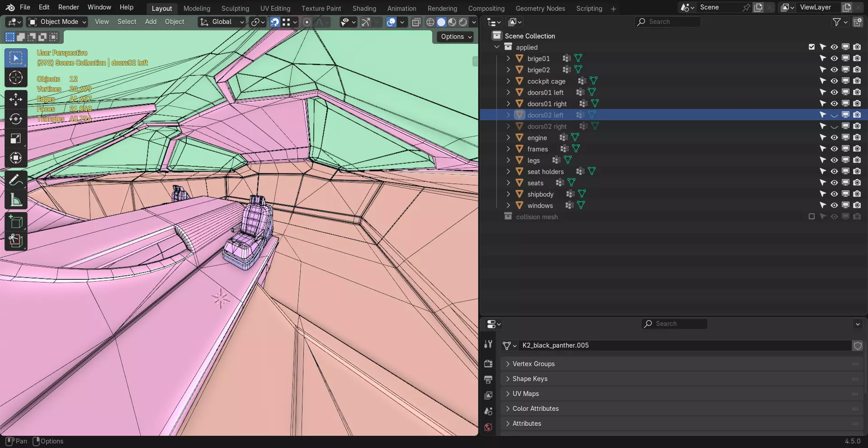Open the viewport Add menu
This screenshot has height=448, width=868.
151,22
